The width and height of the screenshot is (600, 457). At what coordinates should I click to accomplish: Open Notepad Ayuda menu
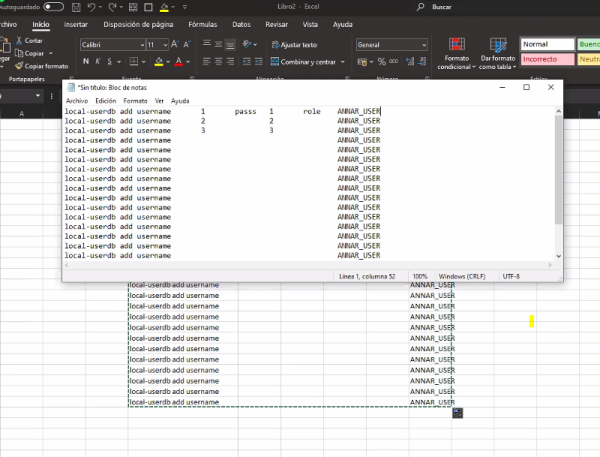(x=180, y=101)
